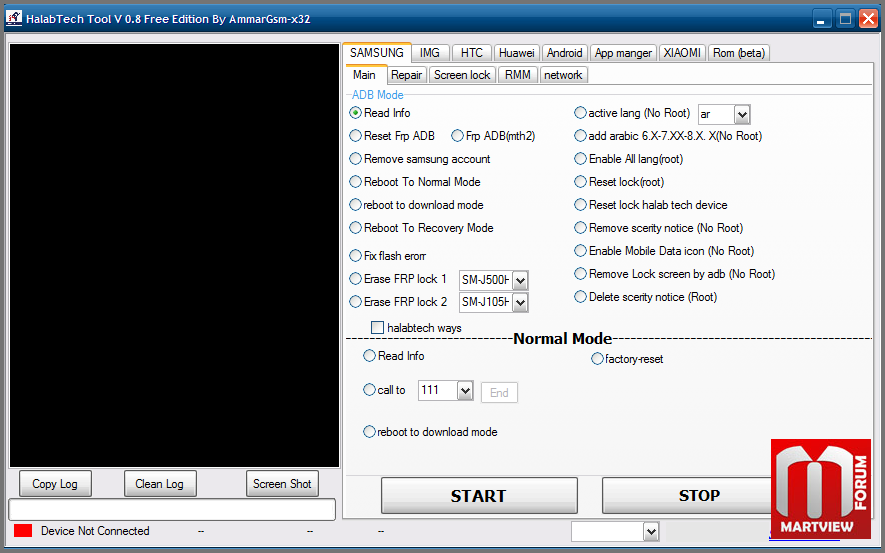885x553 pixels.
Task: Select ADB Mode Read Info radio button
Action: coord(355,113)
